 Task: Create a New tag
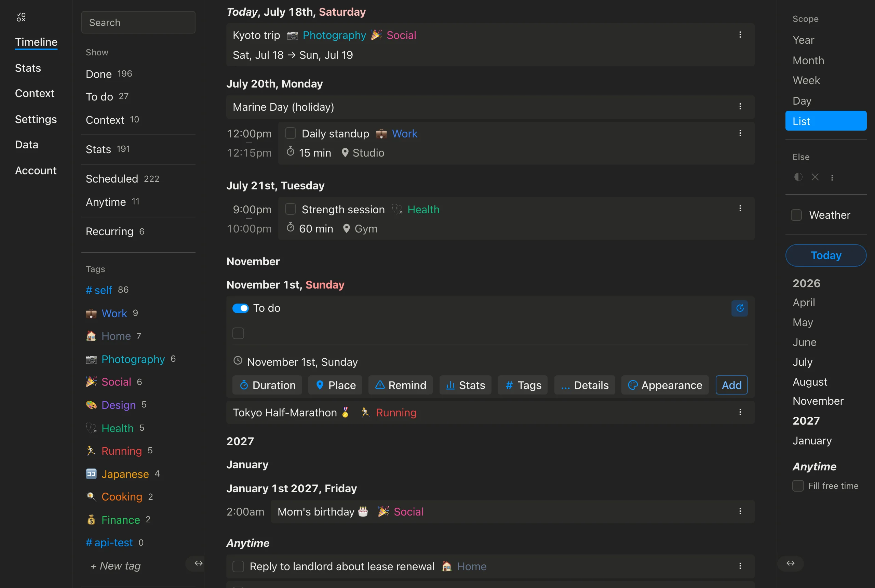pos(116,566)
